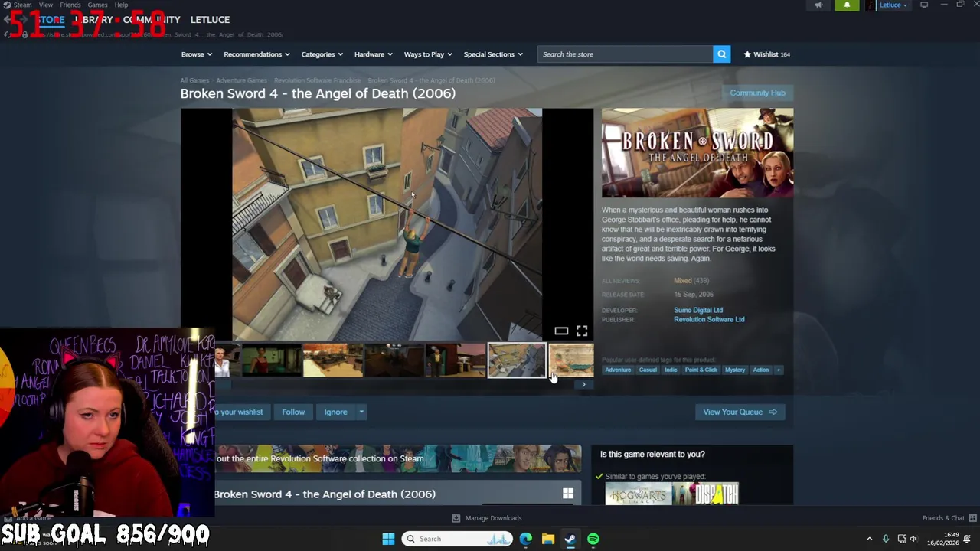This screenshot has width=980, height=551.
Task: Open the Steam announcements megaphone icon
Action: pos(818,5)
